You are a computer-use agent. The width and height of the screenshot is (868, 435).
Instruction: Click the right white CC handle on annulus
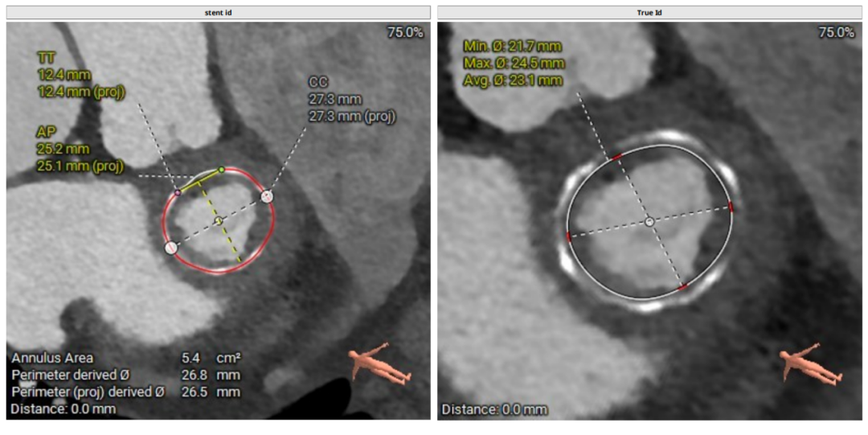[267, 195]
